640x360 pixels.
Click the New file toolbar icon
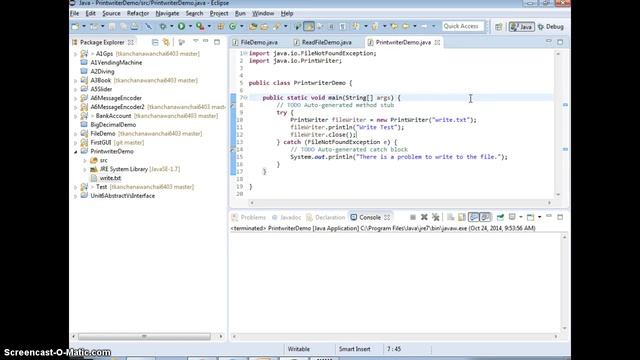tap(76, 27)
